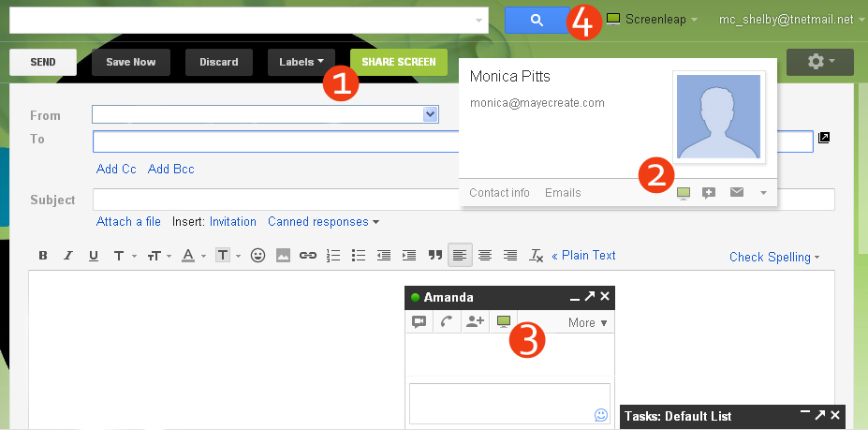Click the Add Bcc link
The height and width of the screenshot is (430, 868).
click(x=171, y=169)
